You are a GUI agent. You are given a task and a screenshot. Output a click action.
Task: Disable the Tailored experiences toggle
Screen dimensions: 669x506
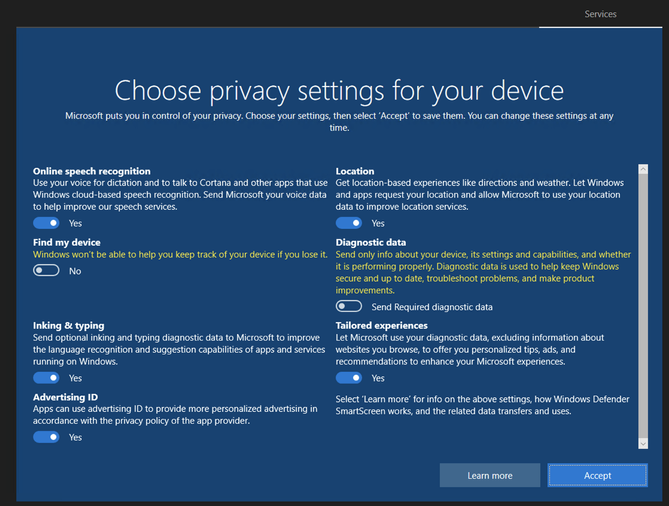coord(349,378)
